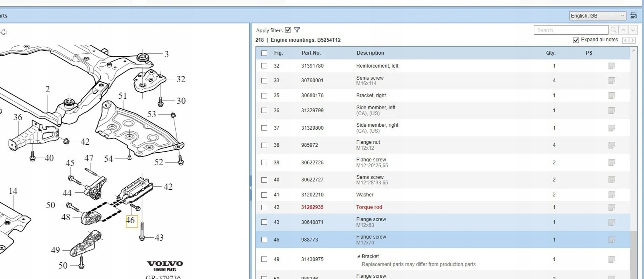Screen dimensions: 644x279
Task: Click the print icon
Action: tap(633, 16)
